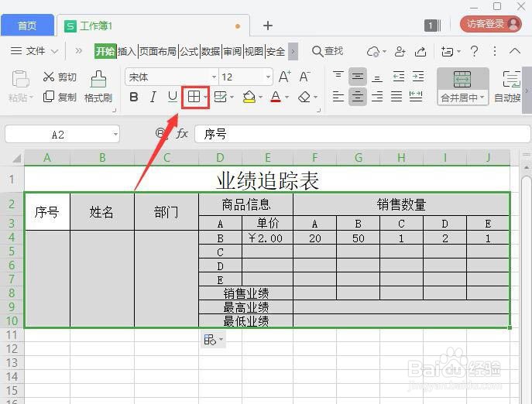532x404 pixels.
Task: Open the Start ribbon tab
Action: [105, 51]
